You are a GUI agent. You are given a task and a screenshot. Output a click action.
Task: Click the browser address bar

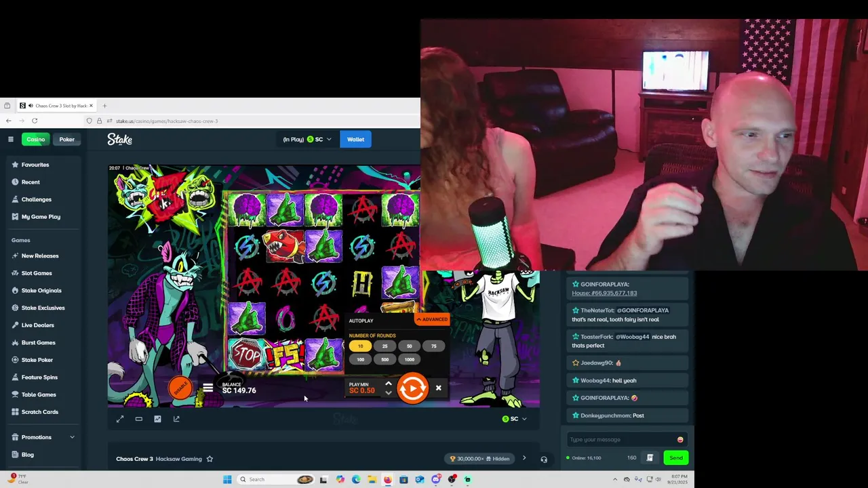[251, 121]
